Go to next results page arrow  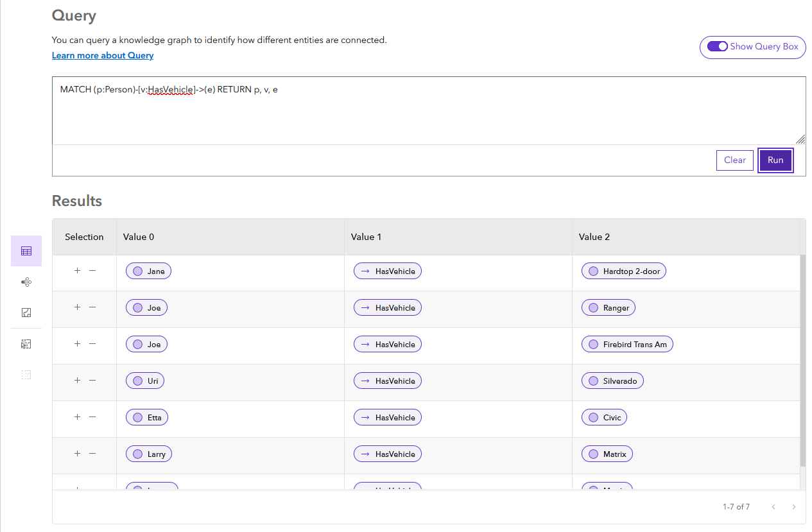tap(794, 507)
